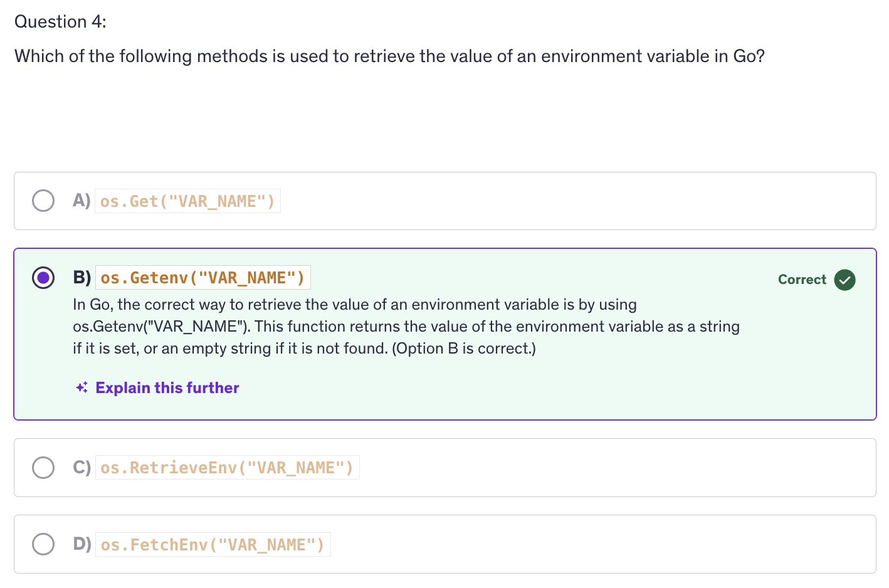Click the Question 4 heading
The image size is (889, 588).
pyautogui.click(x=60, y=22)
